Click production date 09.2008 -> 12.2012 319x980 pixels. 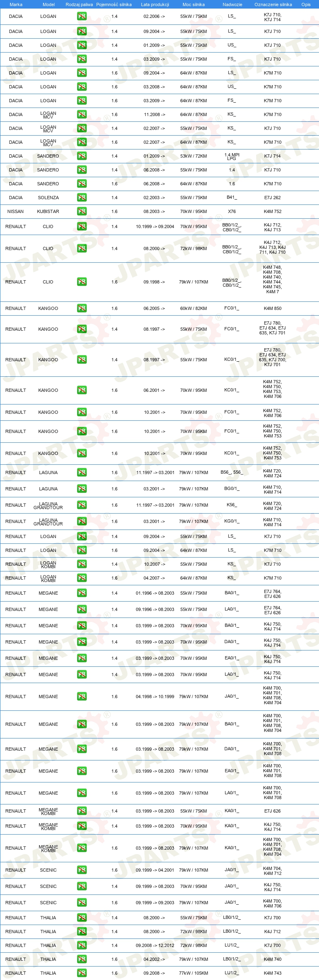(x=155, y=945)
